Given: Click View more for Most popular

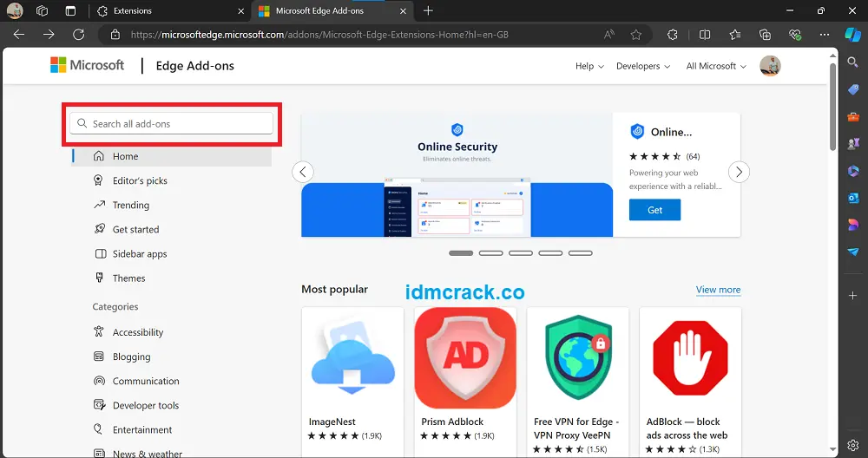Looking at the screenshot, I should pos(718,290).
